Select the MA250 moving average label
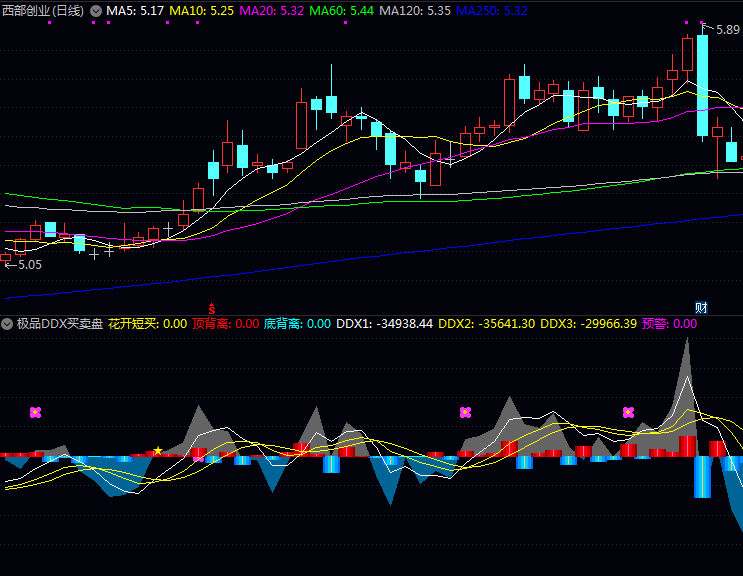 point(492,10)
